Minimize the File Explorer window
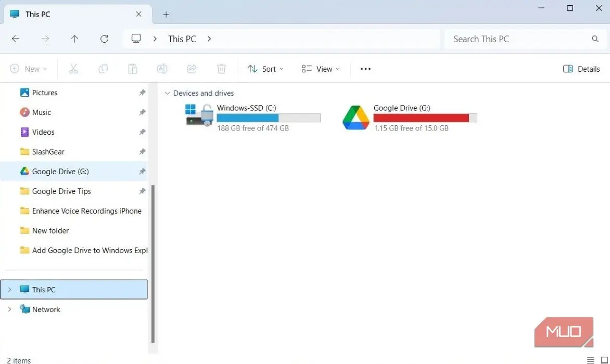610x364 pixels. [541, 8]
